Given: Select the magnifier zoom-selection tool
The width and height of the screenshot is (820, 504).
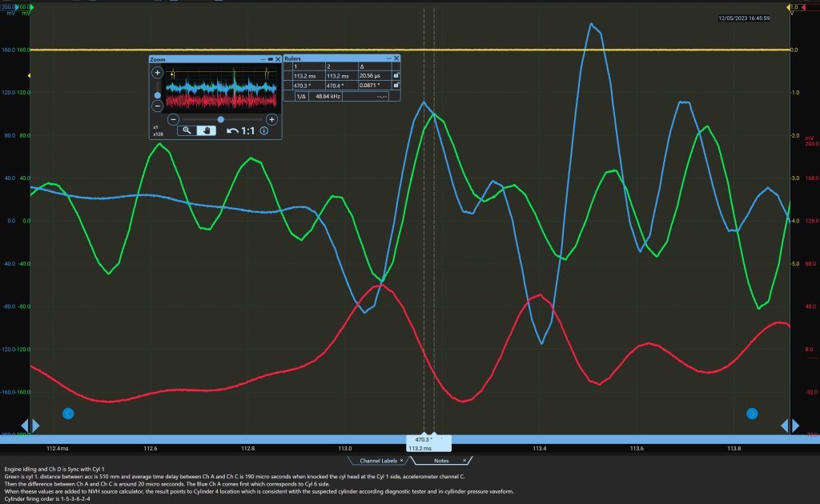Looking at the screenshot, I should point(187,130).
